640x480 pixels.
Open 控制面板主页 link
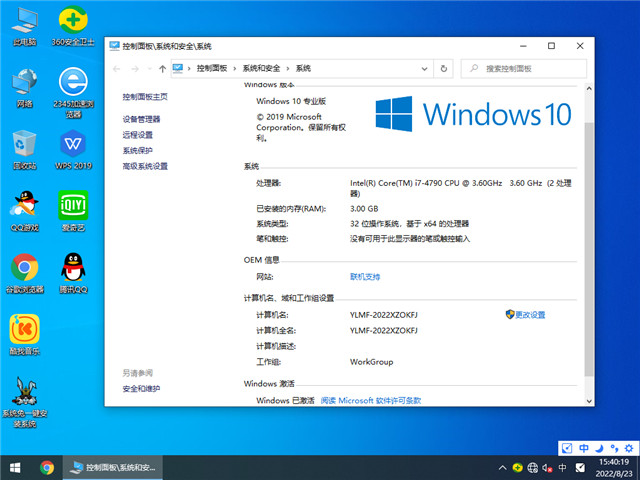tap(145, 97)
